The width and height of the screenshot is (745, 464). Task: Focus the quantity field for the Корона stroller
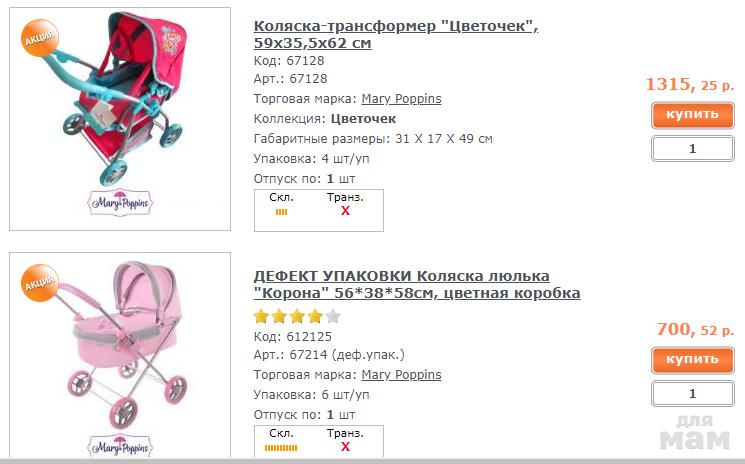tap(692, 394)
